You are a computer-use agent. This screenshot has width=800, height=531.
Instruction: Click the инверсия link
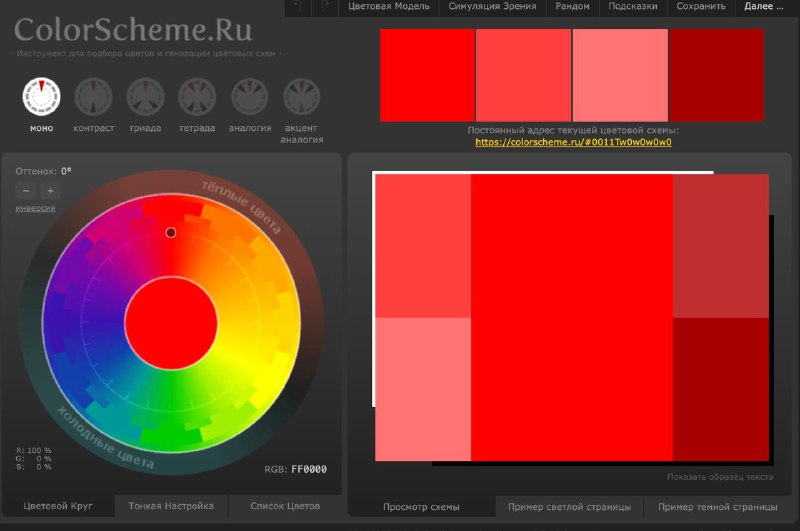35,208
